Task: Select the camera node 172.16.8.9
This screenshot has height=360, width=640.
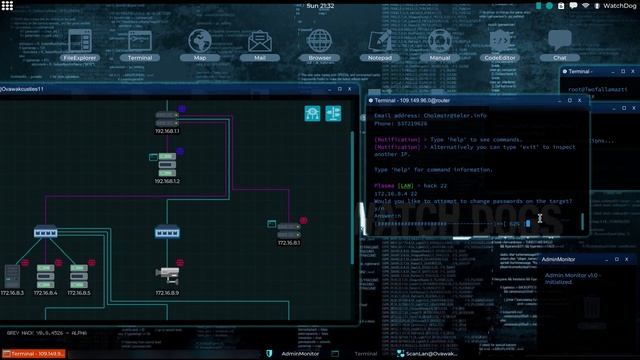Action: (167, 276)
